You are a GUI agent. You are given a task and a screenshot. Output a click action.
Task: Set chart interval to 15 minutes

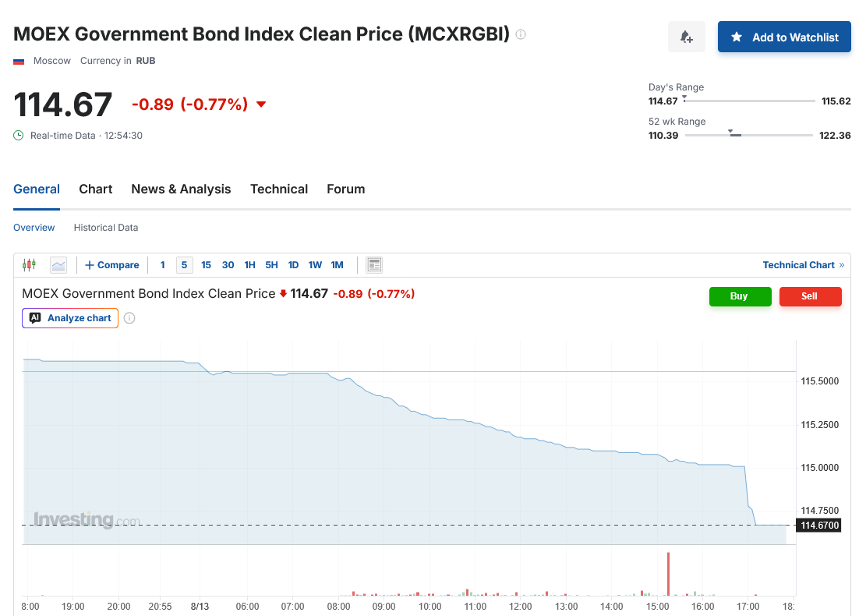click(206, 265)
